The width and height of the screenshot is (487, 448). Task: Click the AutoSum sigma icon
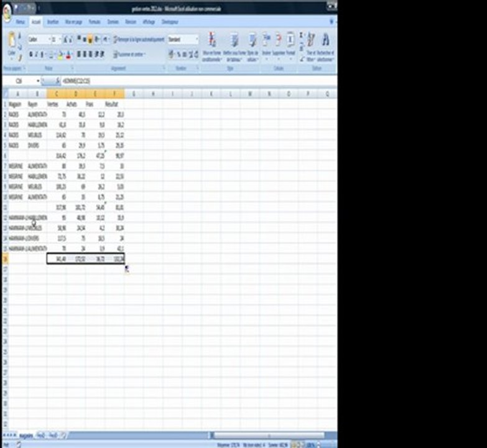pyautogui.click(x=301, y=35)
